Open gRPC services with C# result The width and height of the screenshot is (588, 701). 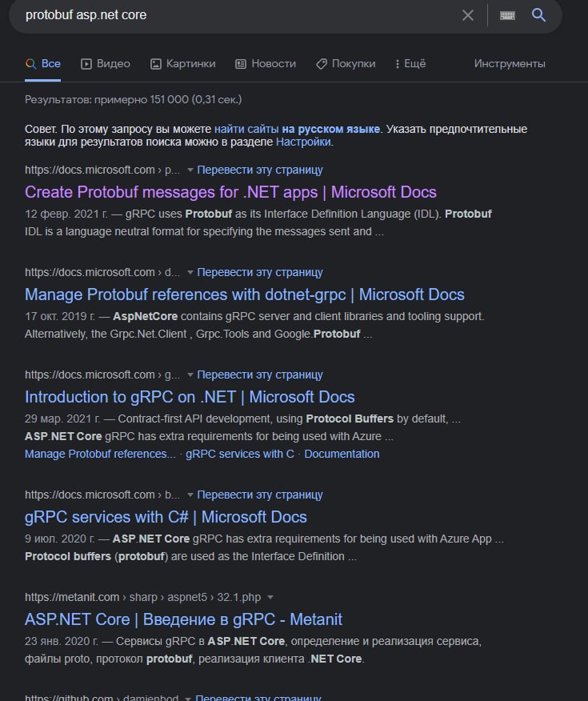tap(166, 517)
